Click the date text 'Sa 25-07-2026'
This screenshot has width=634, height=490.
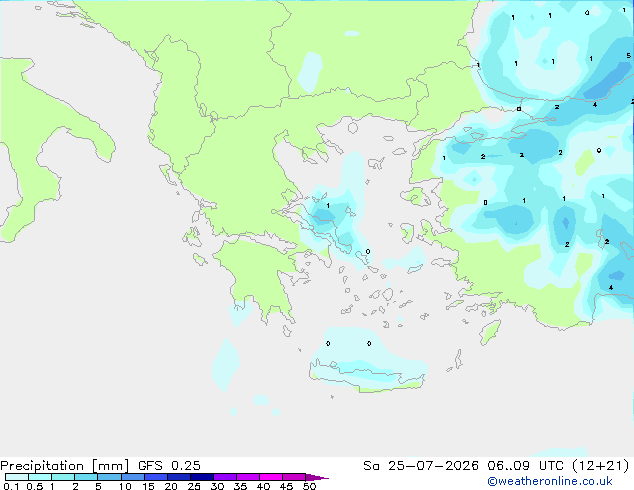tap(421, 466)
